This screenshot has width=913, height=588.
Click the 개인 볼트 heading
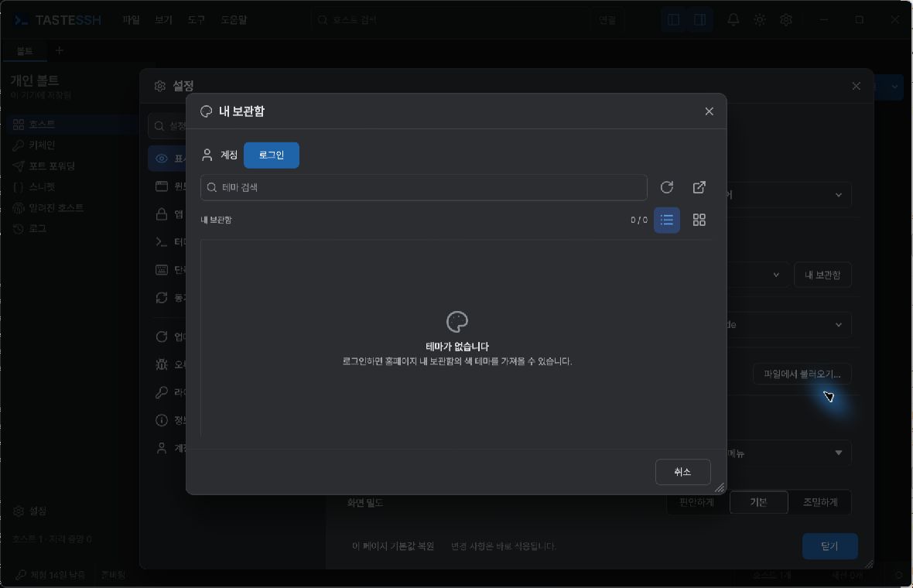point(34,80)
